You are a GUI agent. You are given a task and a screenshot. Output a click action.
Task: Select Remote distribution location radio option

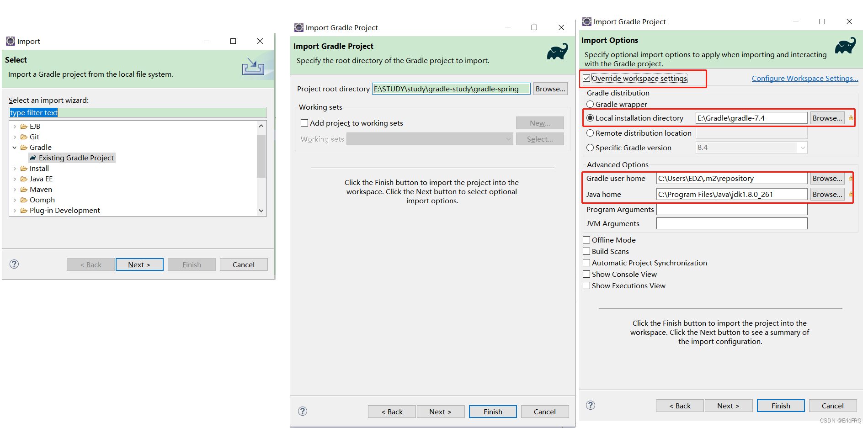590,133
